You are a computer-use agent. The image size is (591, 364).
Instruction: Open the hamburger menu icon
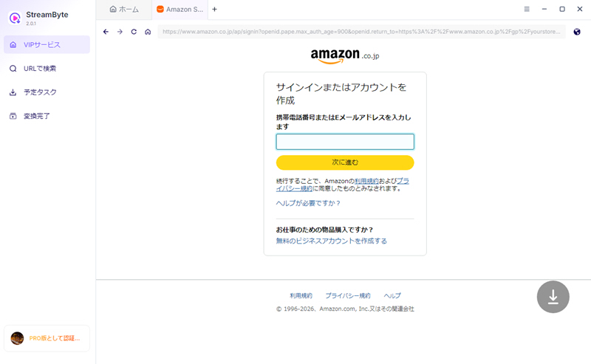click(527, 9)
